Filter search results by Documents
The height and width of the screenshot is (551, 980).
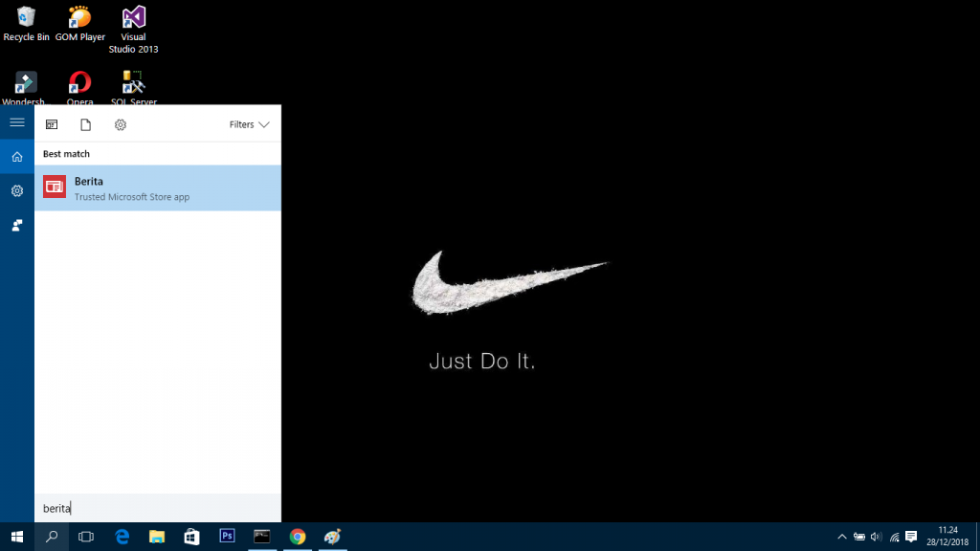click(85, 124)
